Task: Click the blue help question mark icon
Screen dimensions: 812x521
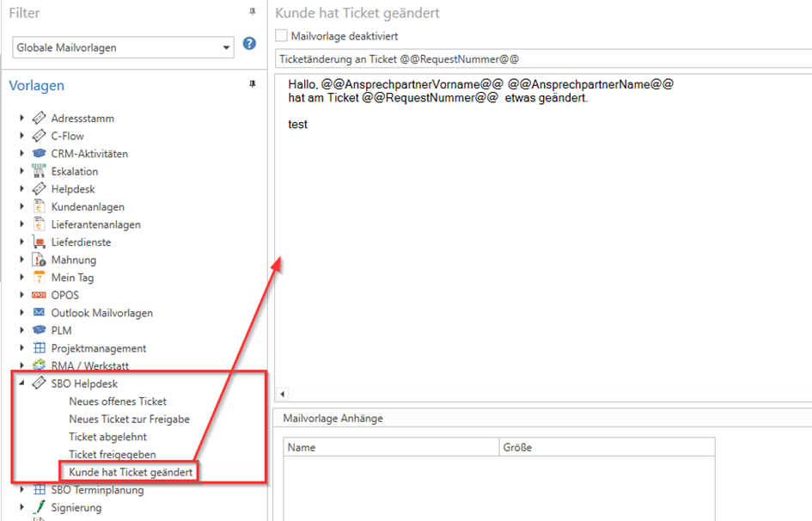Action: pos(249,43)
